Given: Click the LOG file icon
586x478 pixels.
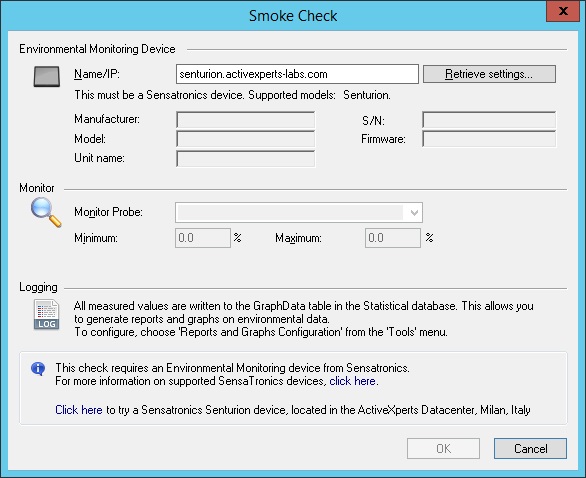Looking at the screenshot, I should coord(46,314).
